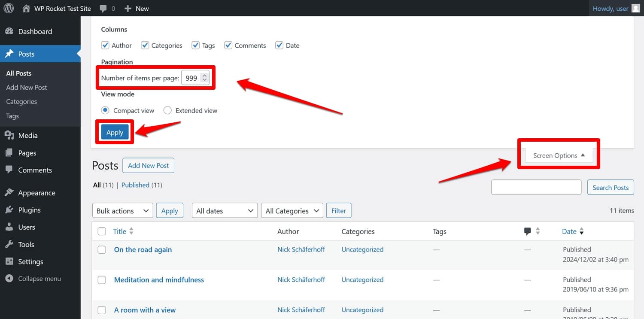This screenshot has height=319, width=644.
Task: Sort by Title using sort arrows
Action: point(131,231)
